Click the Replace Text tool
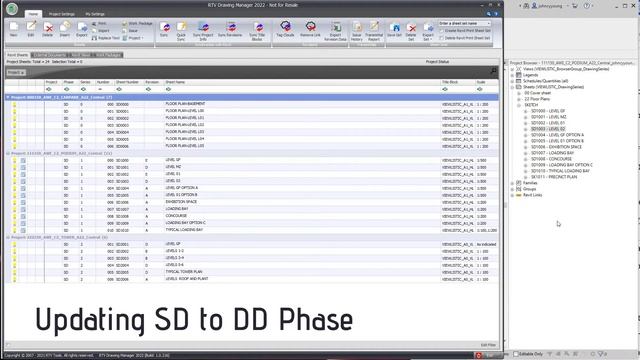 coord(106,38)
